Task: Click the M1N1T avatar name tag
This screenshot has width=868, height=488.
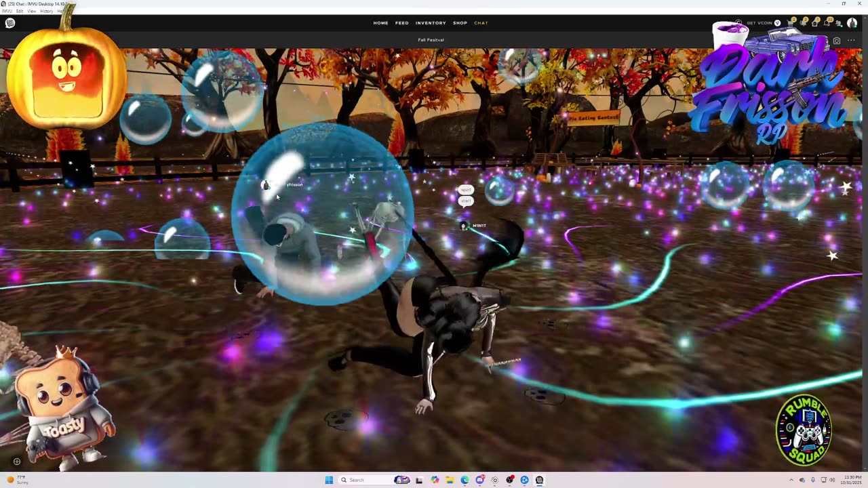Action: tap(479, 226)
